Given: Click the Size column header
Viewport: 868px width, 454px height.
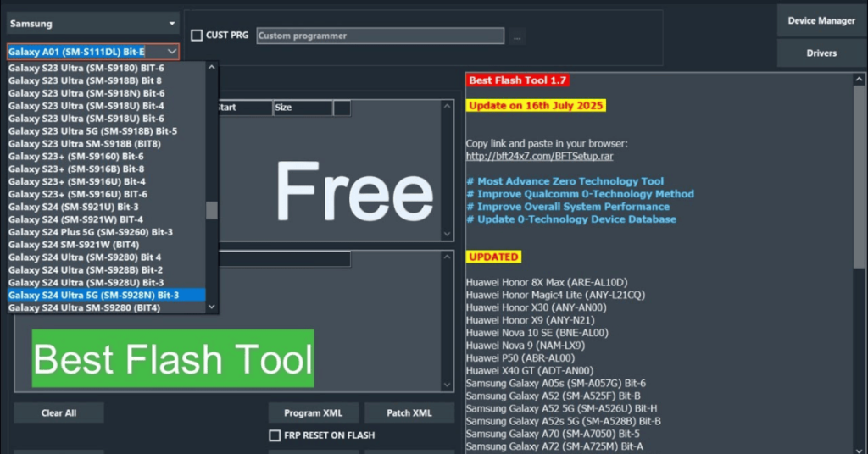Looking at the screenshot, I should click(303, 108).
